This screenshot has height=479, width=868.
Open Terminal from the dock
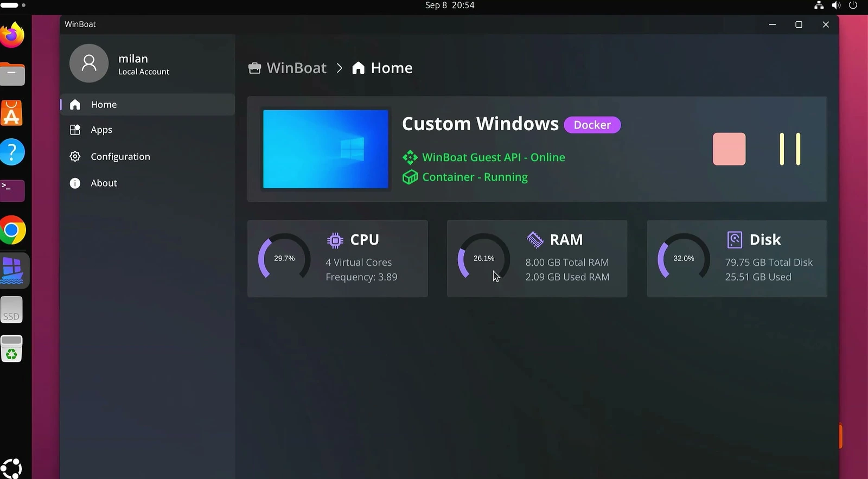coord(12,191)
